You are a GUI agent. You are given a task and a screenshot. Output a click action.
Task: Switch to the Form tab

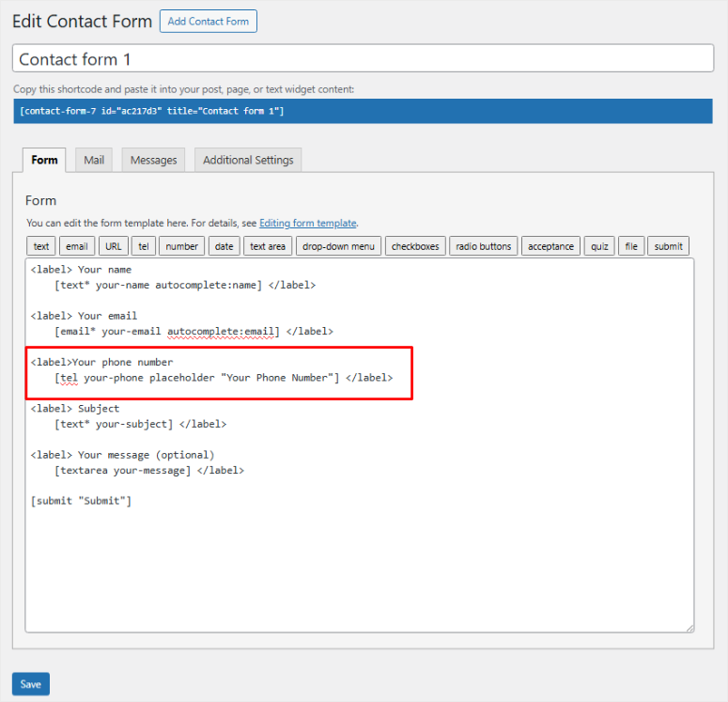(44, 161)
